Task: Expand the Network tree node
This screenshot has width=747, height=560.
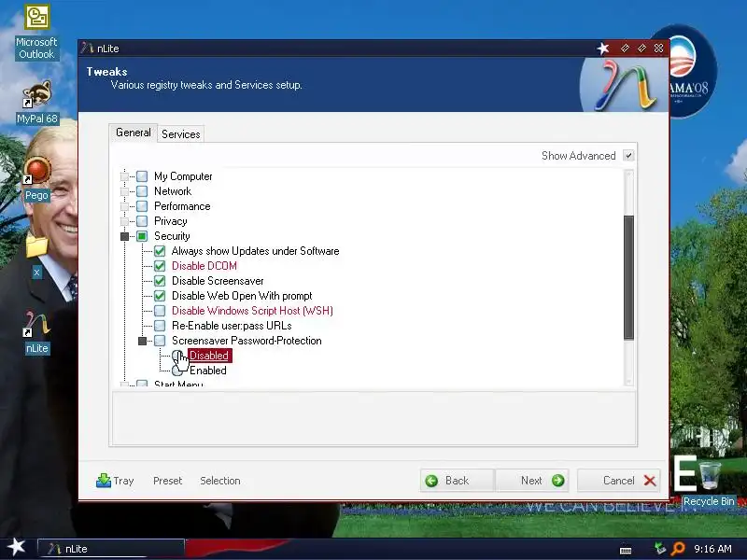Action: point(124,191)
